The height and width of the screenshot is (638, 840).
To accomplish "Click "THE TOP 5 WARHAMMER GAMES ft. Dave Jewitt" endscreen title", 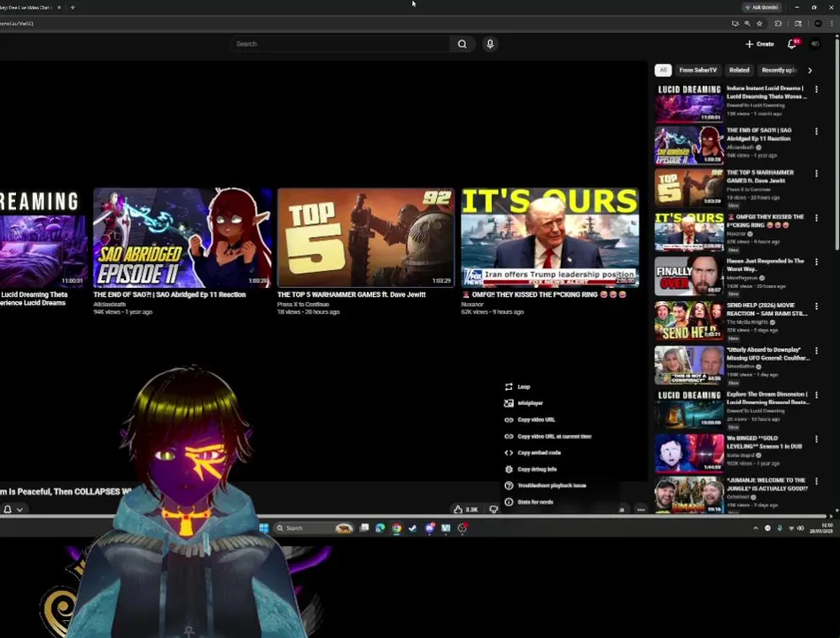I will (x=352, y=294).
